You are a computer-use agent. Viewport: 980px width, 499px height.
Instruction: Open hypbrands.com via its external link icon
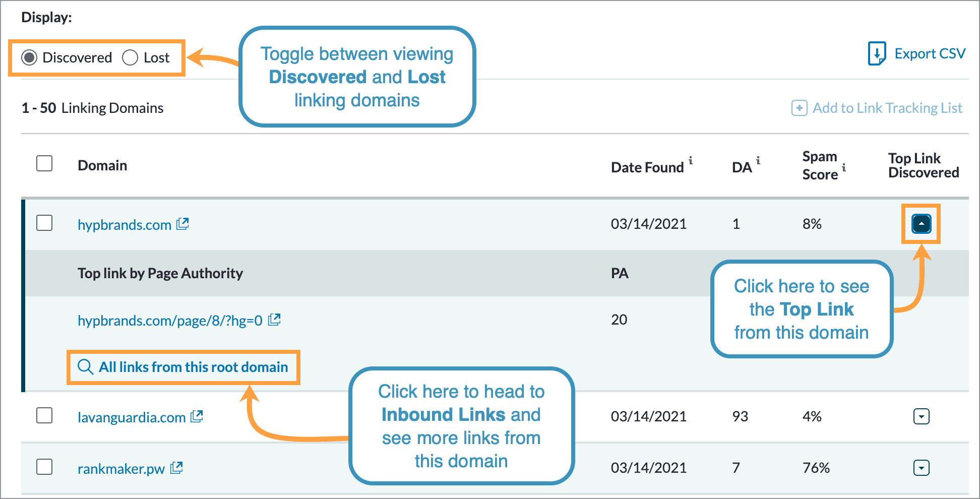coord(183,224)
